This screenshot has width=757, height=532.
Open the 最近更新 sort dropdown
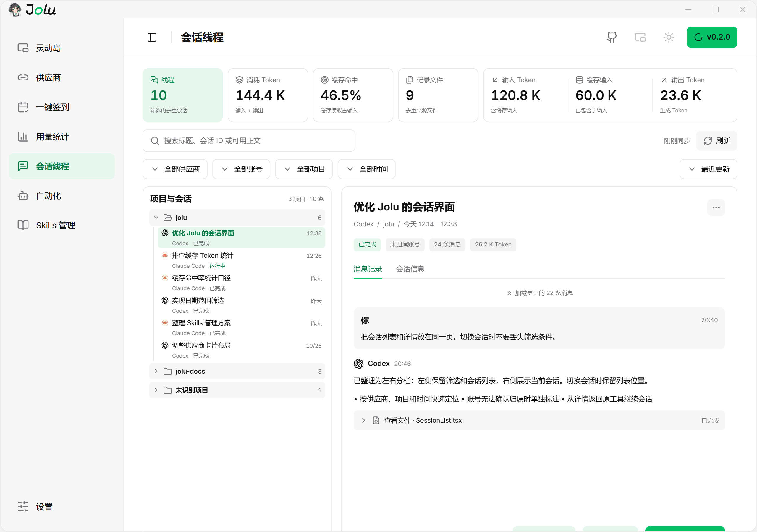tap(708, 169)
